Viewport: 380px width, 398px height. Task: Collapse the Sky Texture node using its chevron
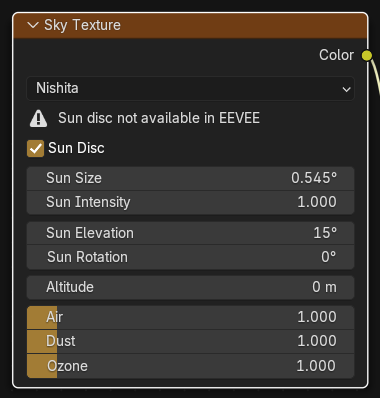(33, 25)
